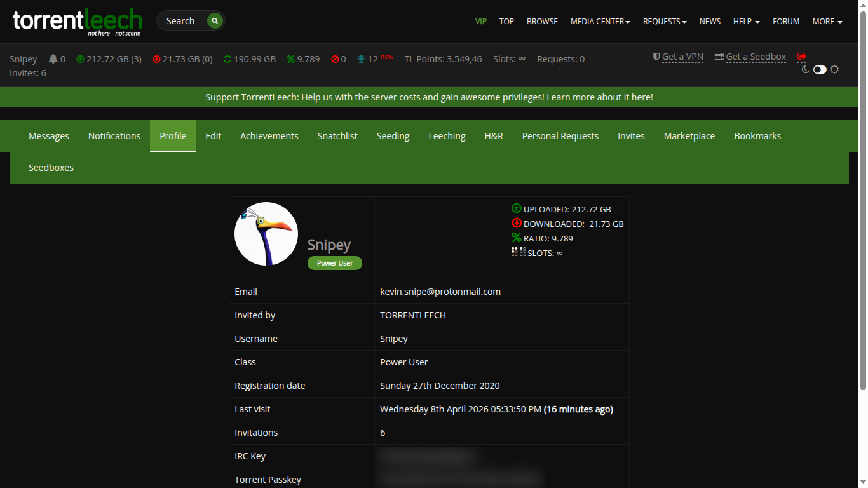Click the TL Points: 3.549,46 link
Viewport: 868px width, 488px height.
pos(443,59)
